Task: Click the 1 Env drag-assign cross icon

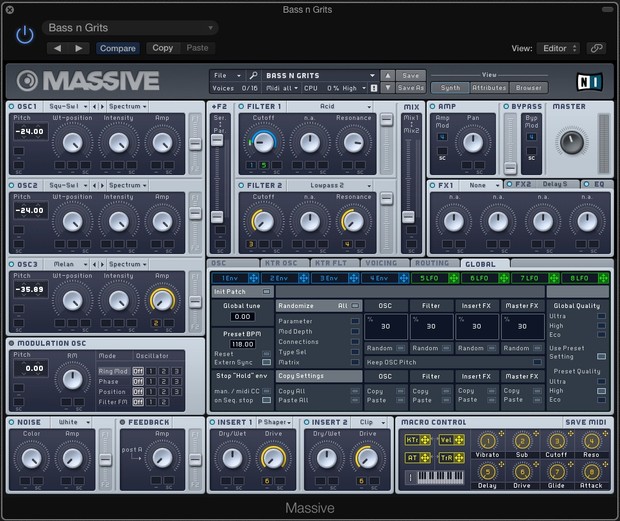Action: 253,278
